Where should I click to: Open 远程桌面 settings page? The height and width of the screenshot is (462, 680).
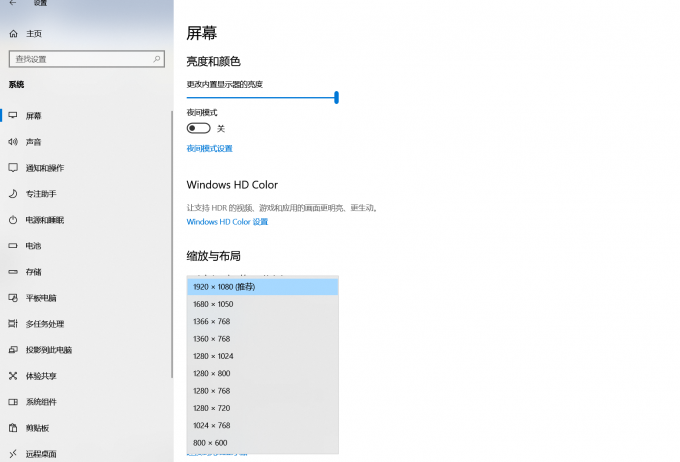41,454
